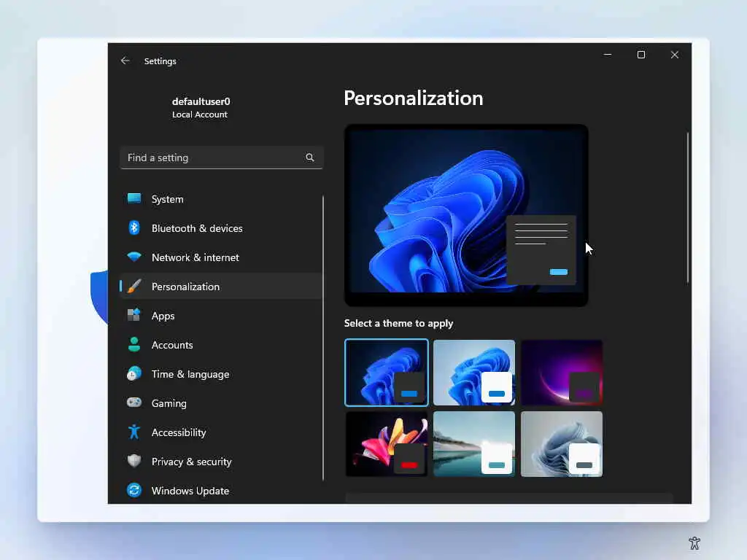Click the Accounts person icon

click(x=134, y=344)
